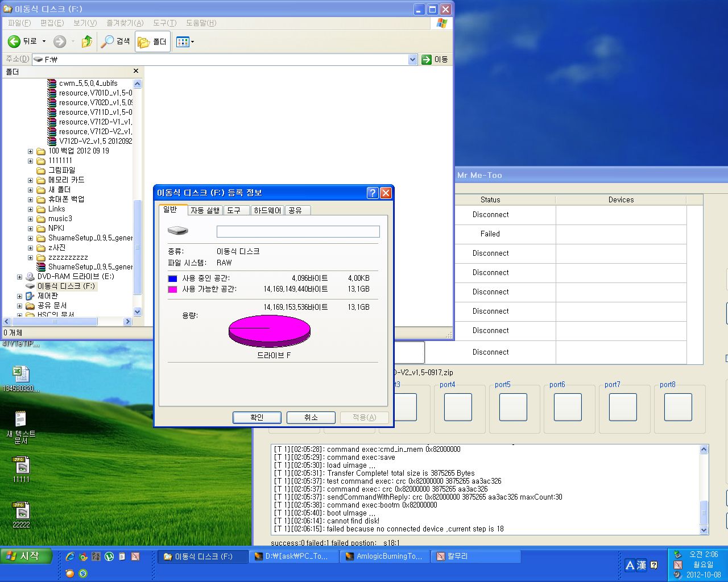Expand the 메모리 카드 folder node
This screenshot has width=728, height=582.
(x=30, y=181)
